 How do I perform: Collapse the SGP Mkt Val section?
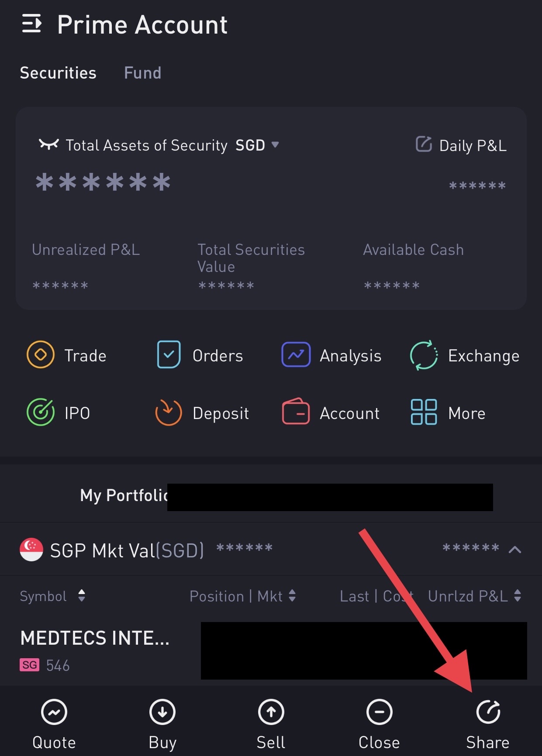[515, 550]
